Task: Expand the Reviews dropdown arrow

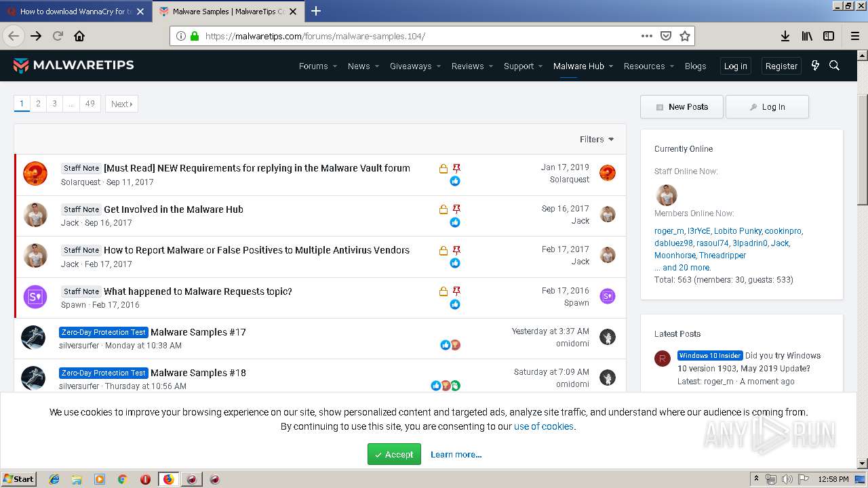Action: click(x=491, y=66)
